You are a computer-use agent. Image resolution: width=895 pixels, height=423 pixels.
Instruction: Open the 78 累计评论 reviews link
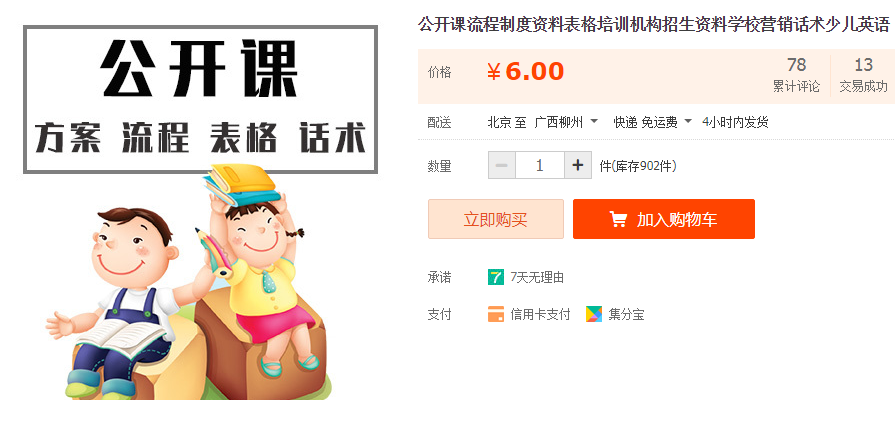pyautogui.click(x=796, y=75)
